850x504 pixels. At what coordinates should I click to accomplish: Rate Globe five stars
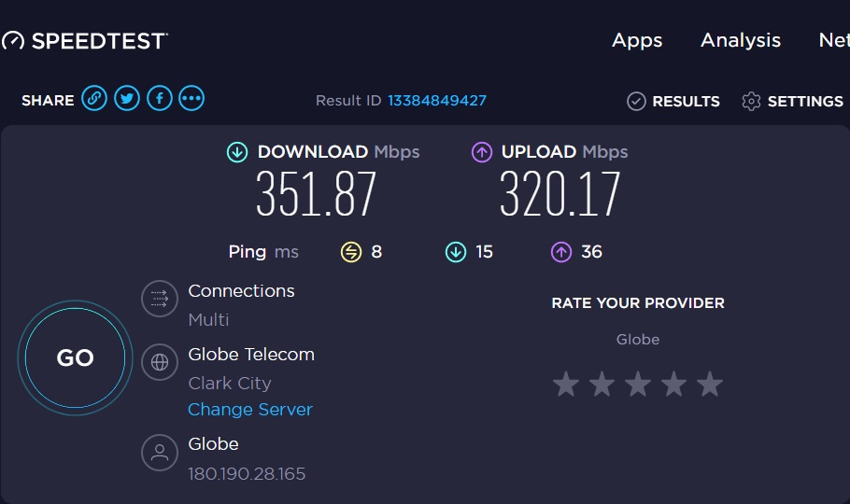tap(710, 384)
